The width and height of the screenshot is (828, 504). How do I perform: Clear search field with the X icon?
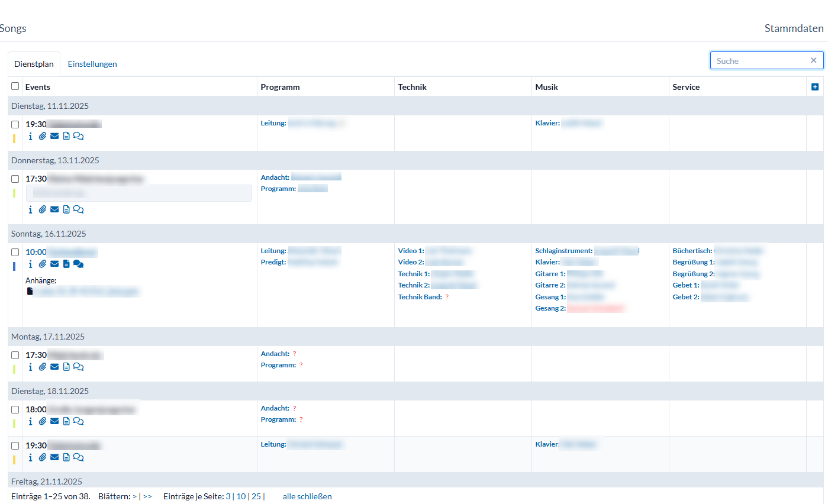click(813, 60)
